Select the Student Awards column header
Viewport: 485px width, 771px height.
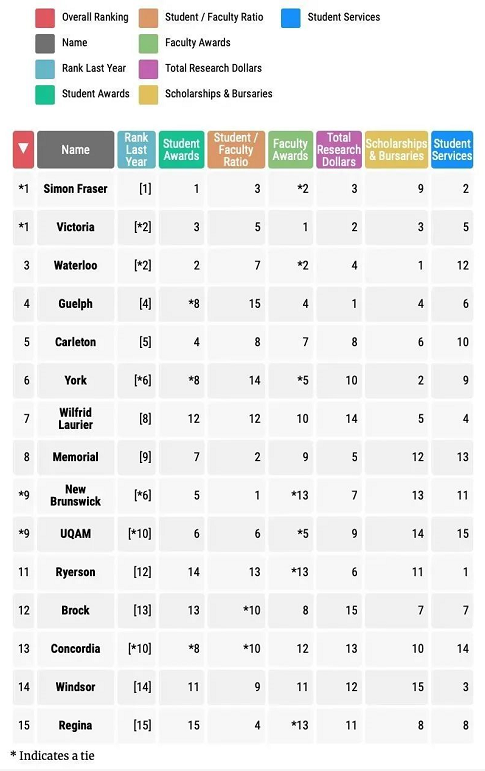pos(182,149)
